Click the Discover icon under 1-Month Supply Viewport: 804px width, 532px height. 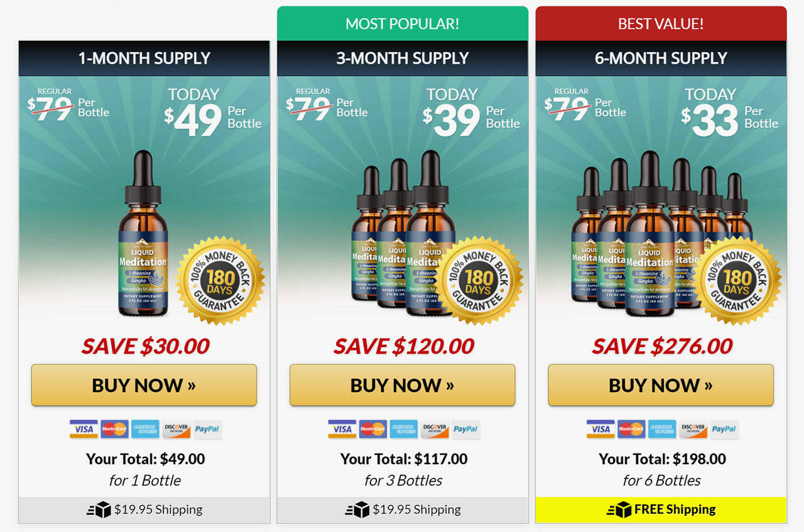pyautogui.click(x=176, y=429)
